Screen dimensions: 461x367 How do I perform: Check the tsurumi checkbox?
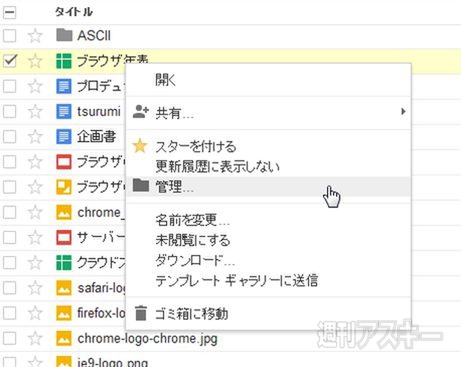9,111
